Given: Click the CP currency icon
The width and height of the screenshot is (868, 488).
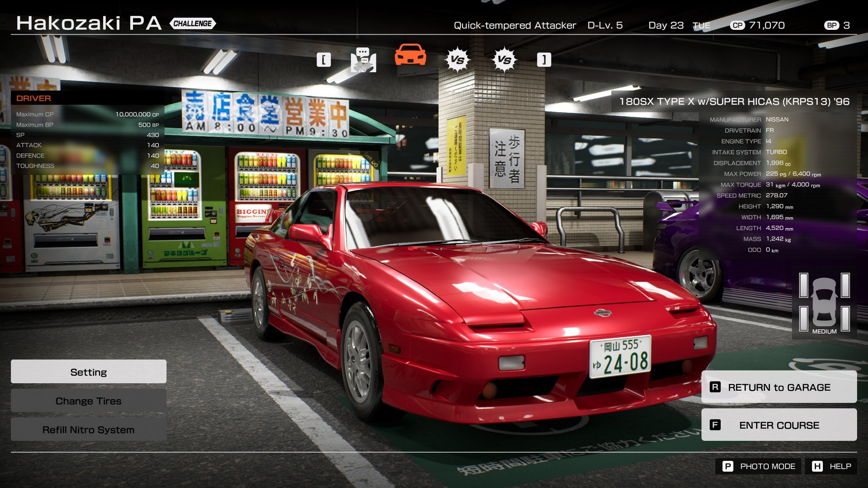Looking at the screenshot, I should (737, 25).
